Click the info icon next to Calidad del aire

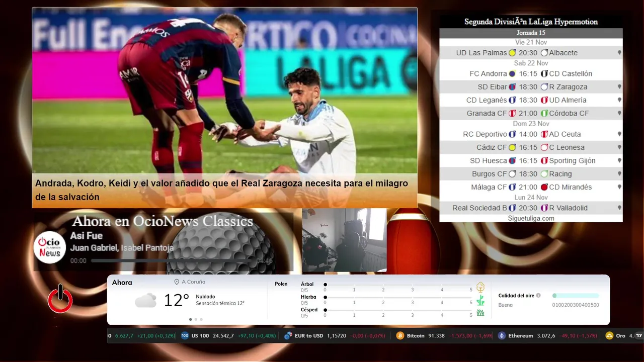click(x=538, y=296)
